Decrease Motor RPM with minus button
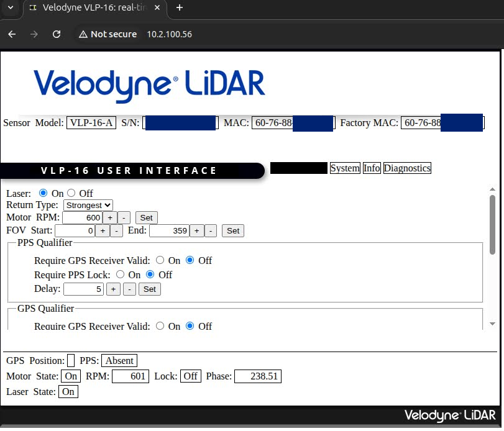The width and height of the screenshot is (504, 431). click(x=124, y=218)
